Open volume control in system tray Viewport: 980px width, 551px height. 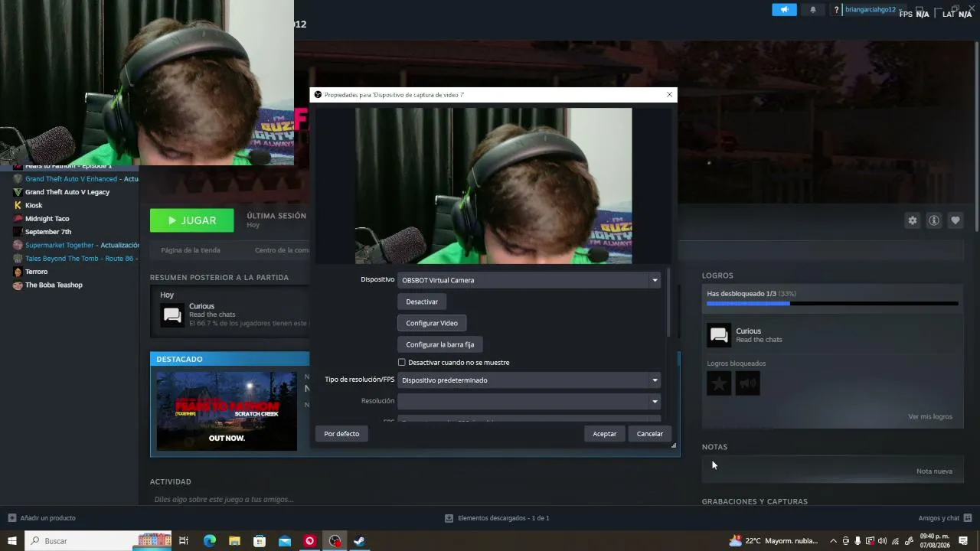[882, 541]
